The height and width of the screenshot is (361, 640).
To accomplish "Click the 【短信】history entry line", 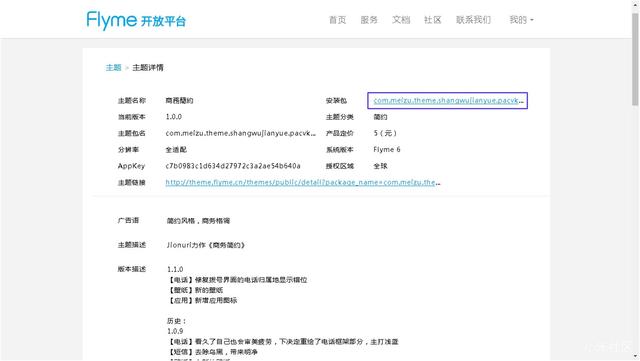I will coord(212,352).
